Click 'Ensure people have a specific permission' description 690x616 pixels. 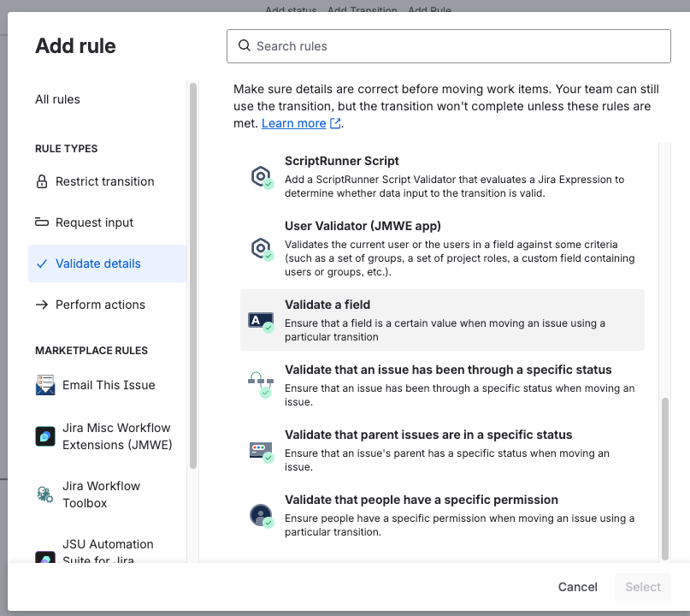tap(459, 524)
